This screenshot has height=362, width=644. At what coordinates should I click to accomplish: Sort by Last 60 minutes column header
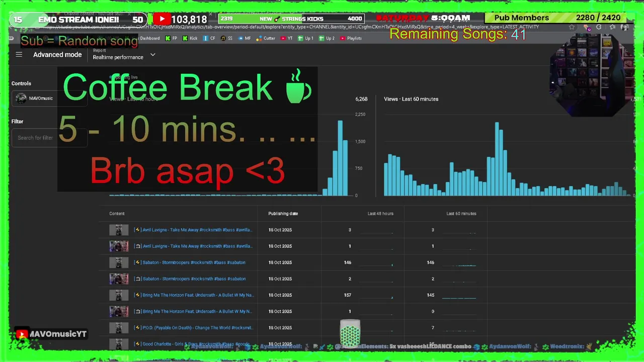tap(461, 214)
